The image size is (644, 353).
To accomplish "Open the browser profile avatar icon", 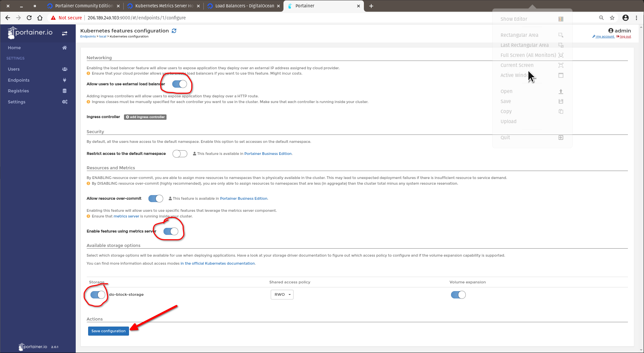I will 625,18.
